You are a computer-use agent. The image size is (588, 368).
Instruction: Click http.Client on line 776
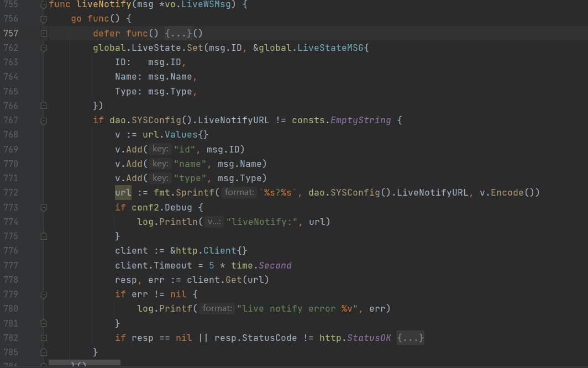point(206,251)
